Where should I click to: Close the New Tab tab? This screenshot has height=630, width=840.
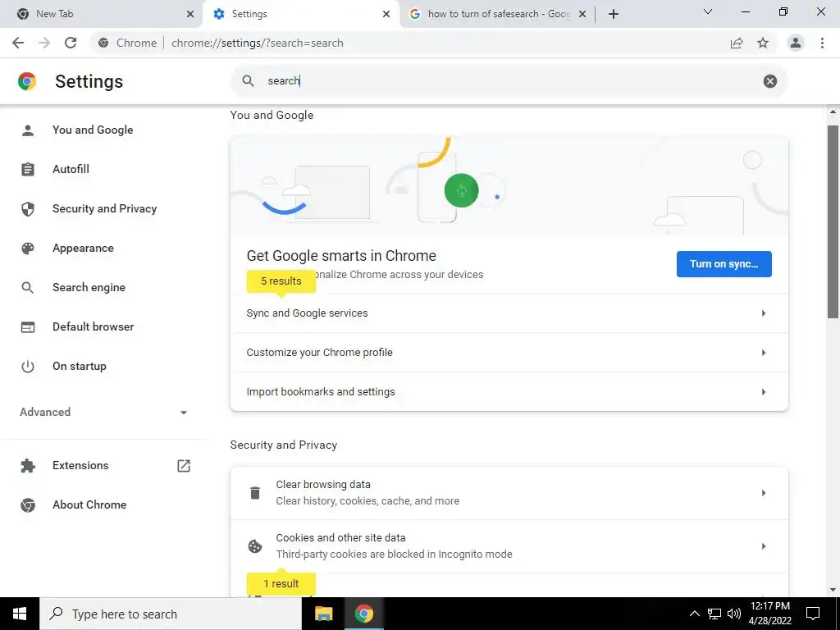click(190, 14)
